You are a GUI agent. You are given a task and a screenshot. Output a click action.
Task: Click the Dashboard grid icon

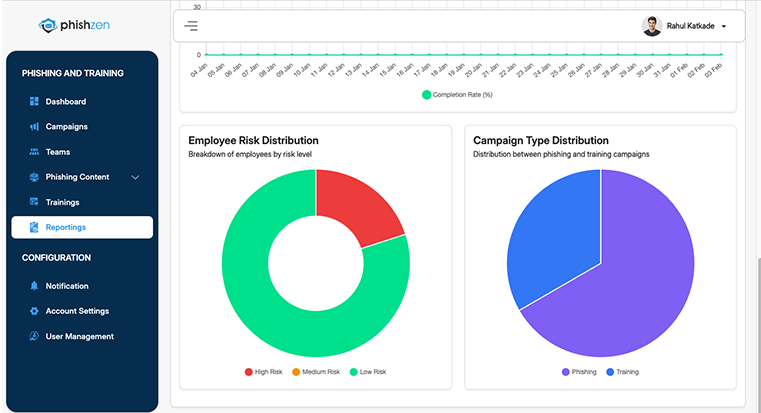click(34, 102)
